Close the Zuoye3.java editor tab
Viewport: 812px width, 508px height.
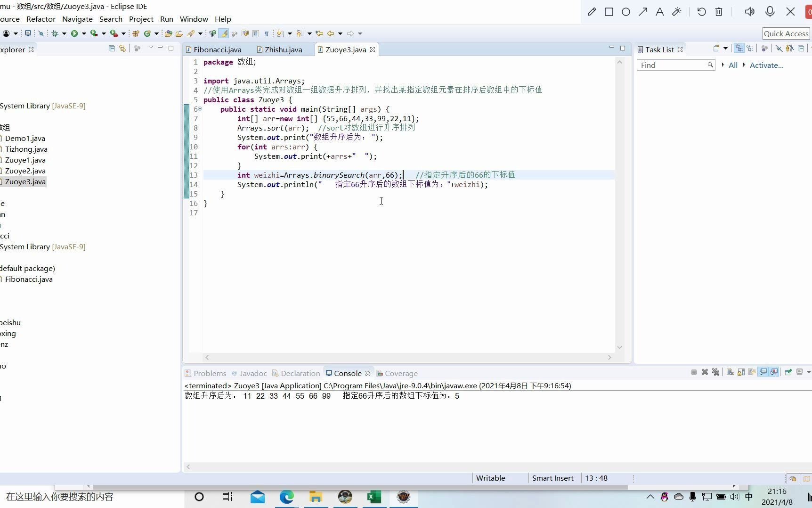[x=373, y=49]
